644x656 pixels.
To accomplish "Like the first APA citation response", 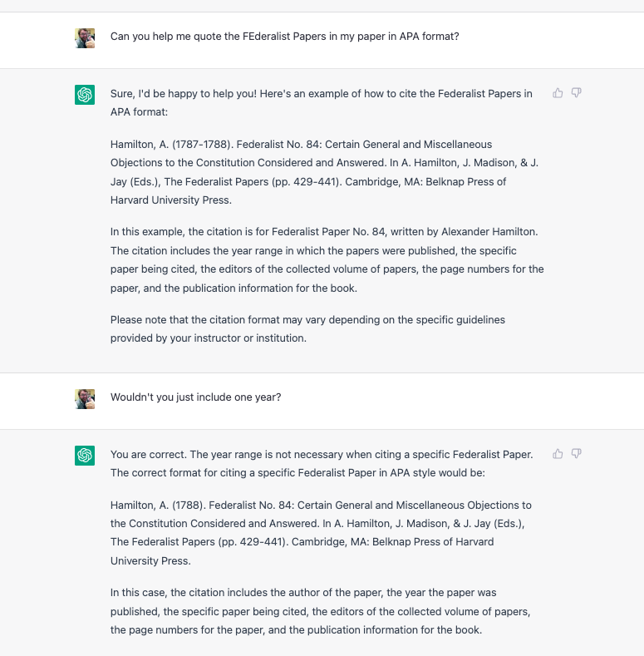I will (x=558, y=93).
